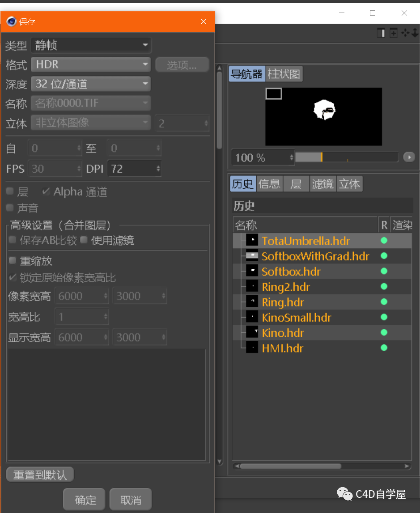Click 重置到默认 reset button
The image size is (420, 513).
point(40,475)
